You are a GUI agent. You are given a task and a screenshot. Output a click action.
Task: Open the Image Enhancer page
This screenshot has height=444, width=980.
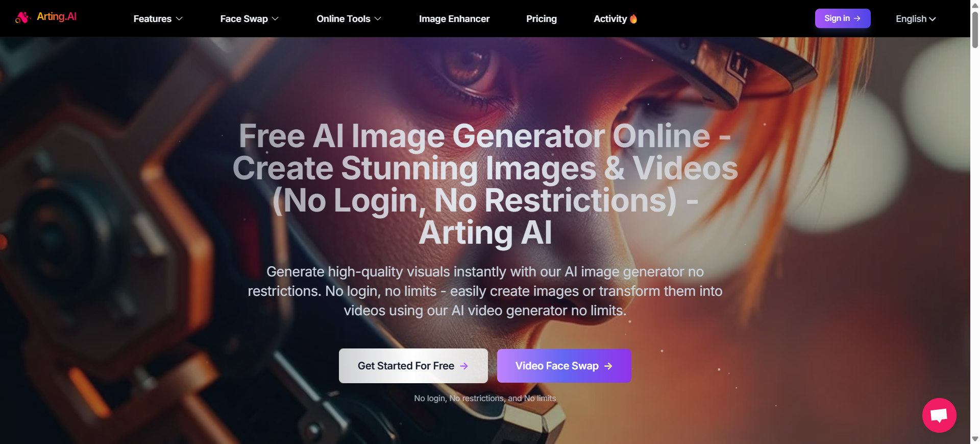(454, 19)
